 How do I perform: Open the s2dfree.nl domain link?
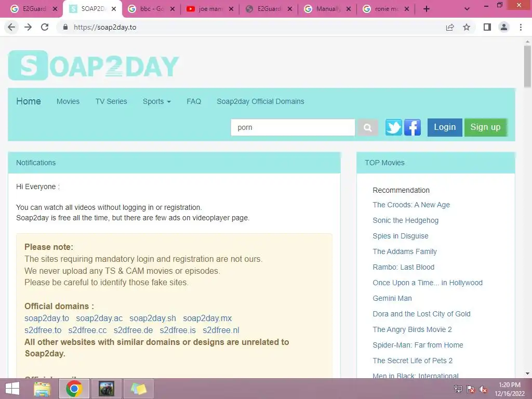click(x=221, y=330)
